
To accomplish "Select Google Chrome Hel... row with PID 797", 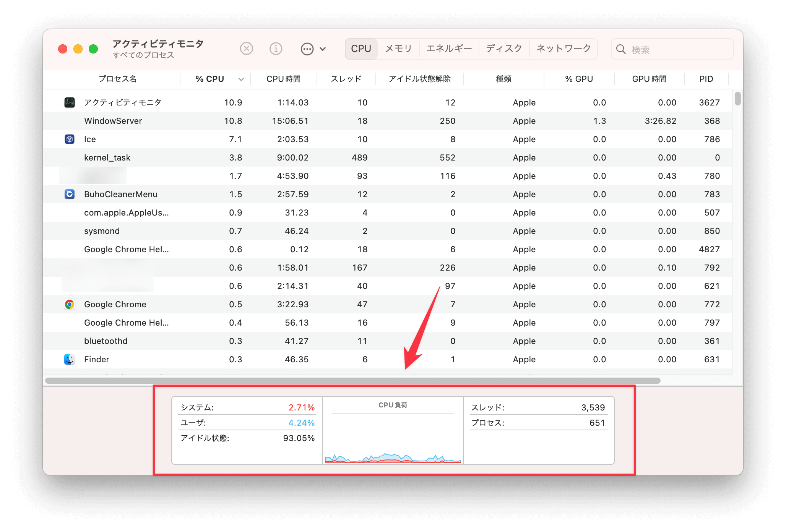I will pyautogui.click(x=387, y=323).
